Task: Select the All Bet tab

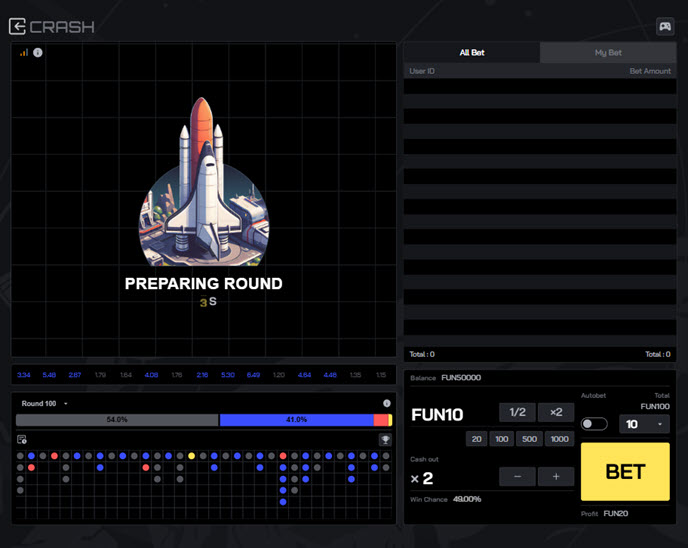Action: click(471, 53)
